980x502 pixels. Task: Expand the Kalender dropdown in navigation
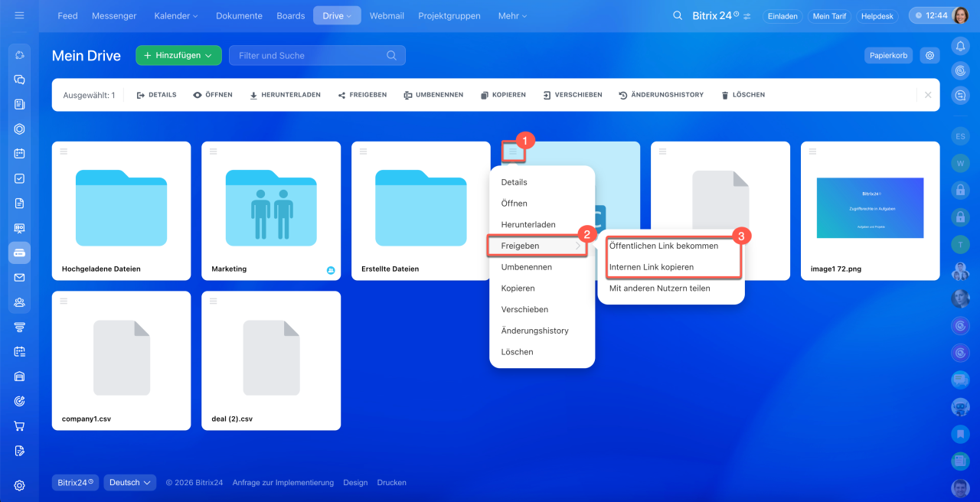(175, 15)
